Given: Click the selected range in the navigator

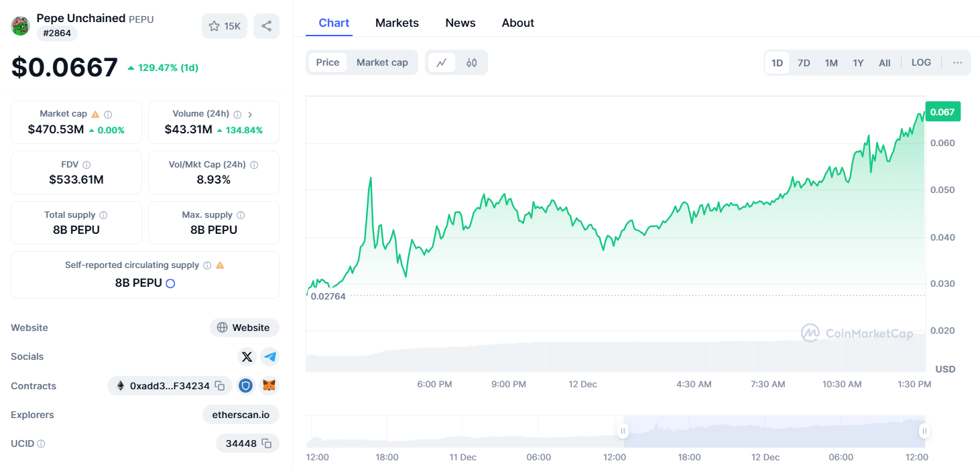Looking at the screenshot, I should (x=774, y=431).
